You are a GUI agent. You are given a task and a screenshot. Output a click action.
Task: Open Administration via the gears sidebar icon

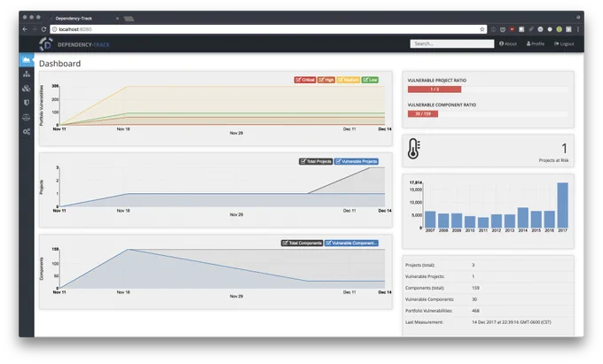point(26,131)
